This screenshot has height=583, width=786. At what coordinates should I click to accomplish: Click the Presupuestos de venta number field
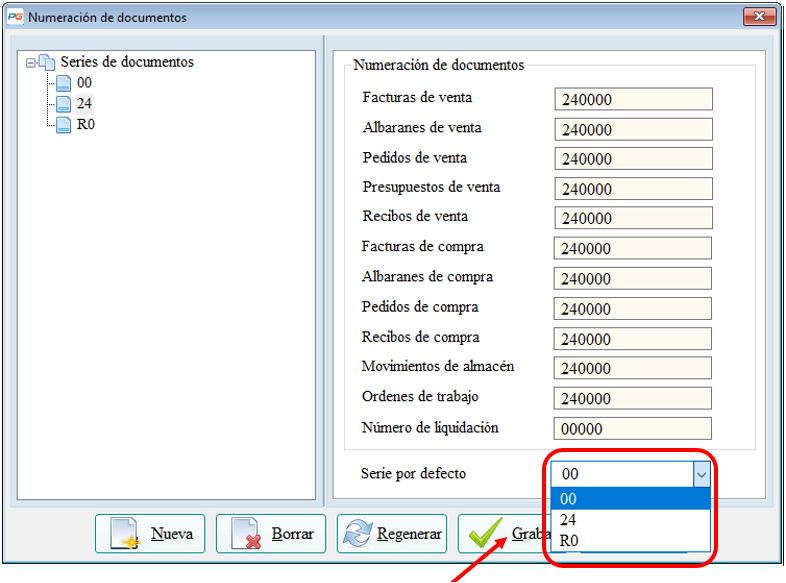pyautogui.click(x=633, y=189)
